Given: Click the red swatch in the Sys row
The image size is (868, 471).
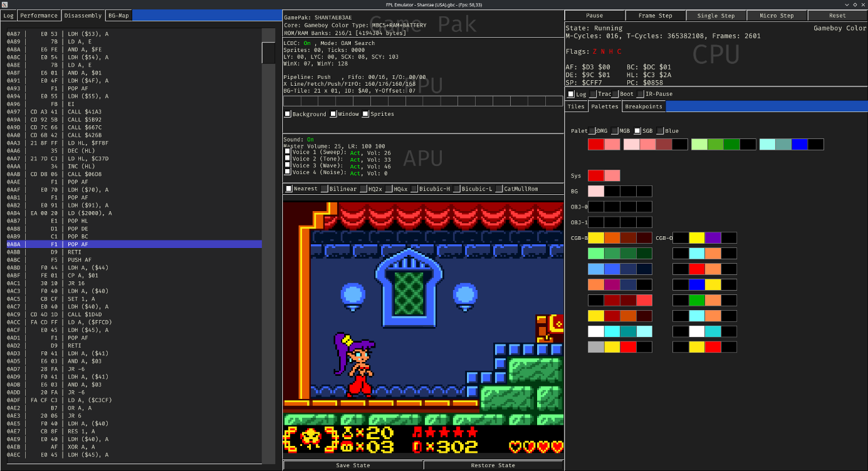Looking at the screenshot, I should pos(595,176).
